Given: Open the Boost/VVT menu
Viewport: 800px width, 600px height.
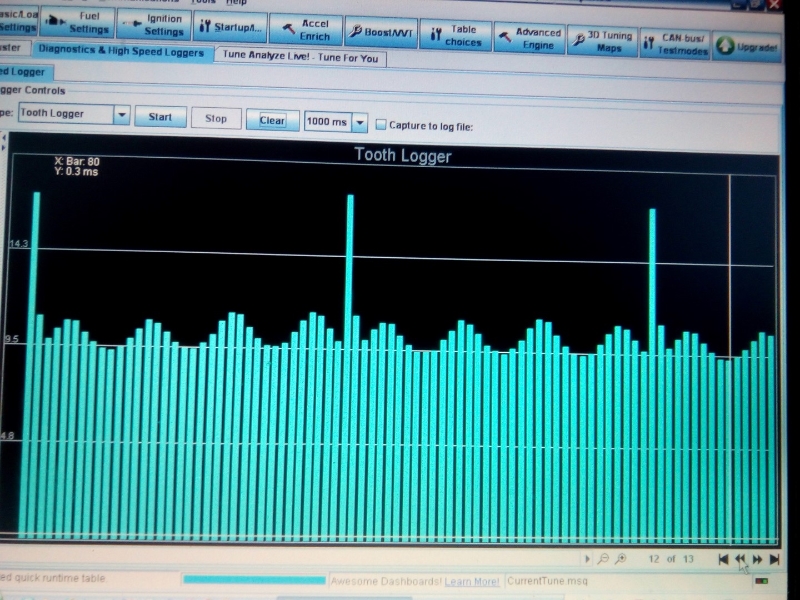Looking at the screenshot, I should tap(381, 32).
